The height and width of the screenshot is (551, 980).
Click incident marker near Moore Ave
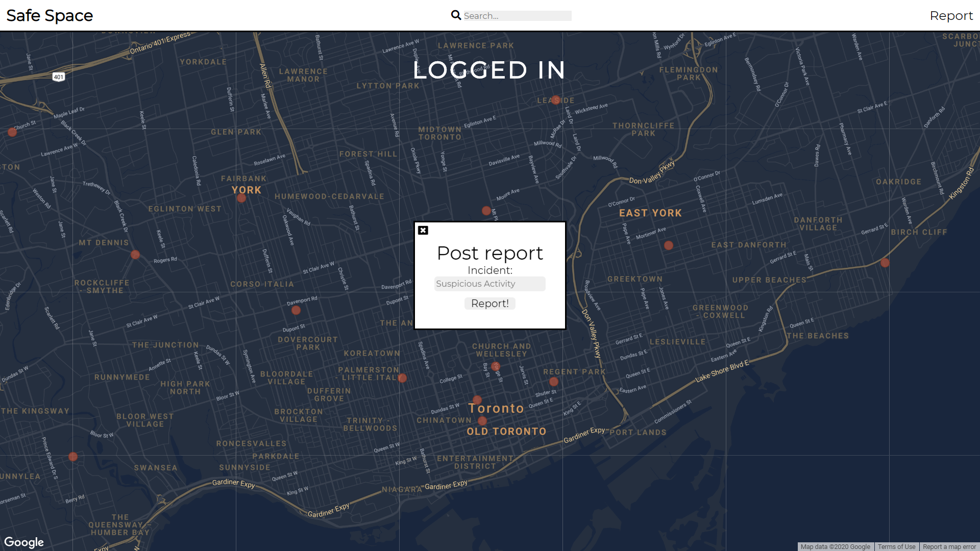[x=486, y=211]
